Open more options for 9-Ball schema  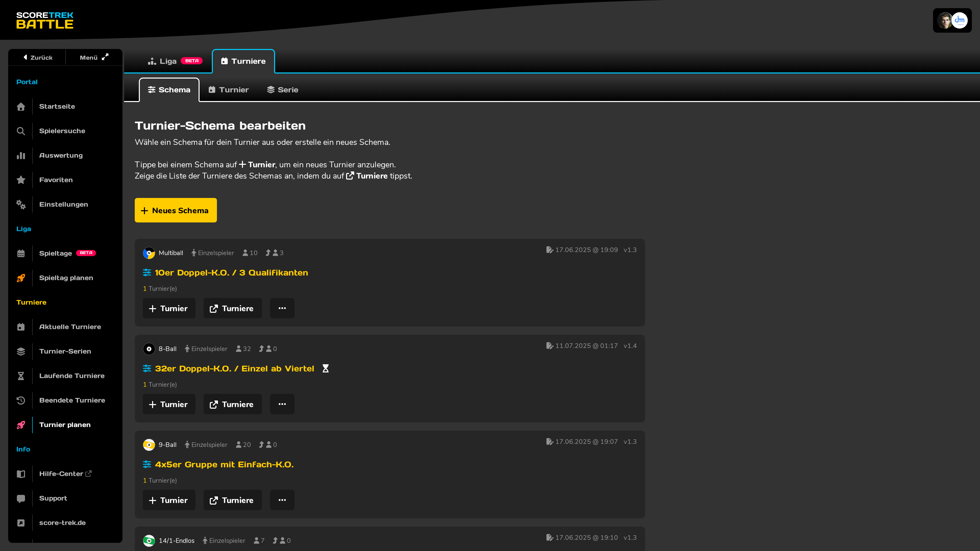click(282, 500)
